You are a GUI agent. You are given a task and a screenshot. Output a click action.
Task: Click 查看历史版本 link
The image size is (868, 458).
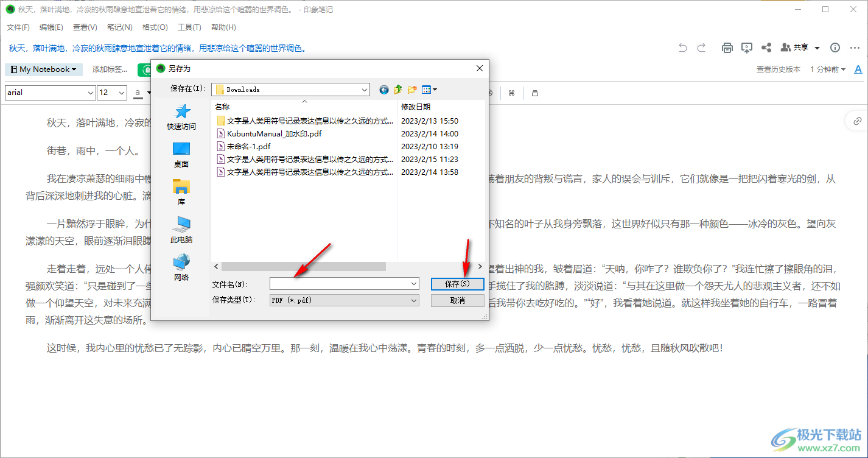point(779,69)
